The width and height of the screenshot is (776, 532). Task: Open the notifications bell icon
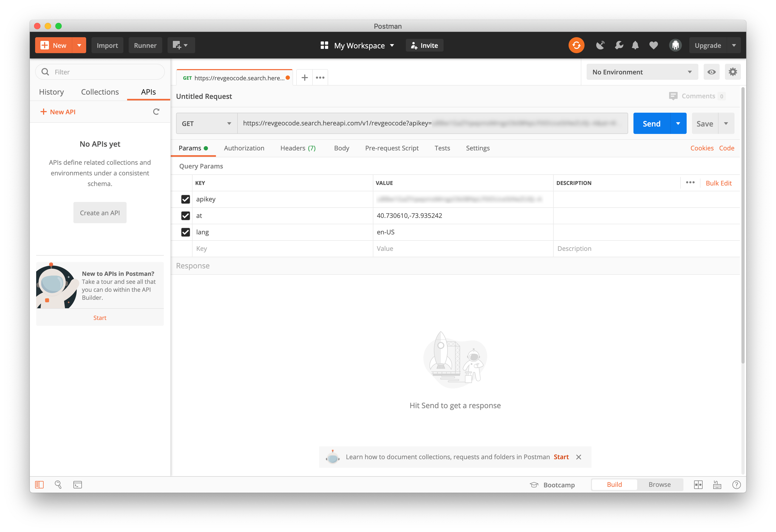[635, 45]
